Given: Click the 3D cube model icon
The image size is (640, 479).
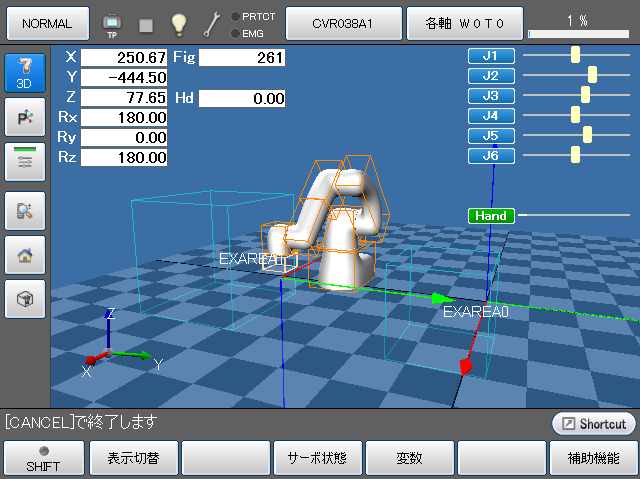Looking at the screenshot, I should pos(24,298).
